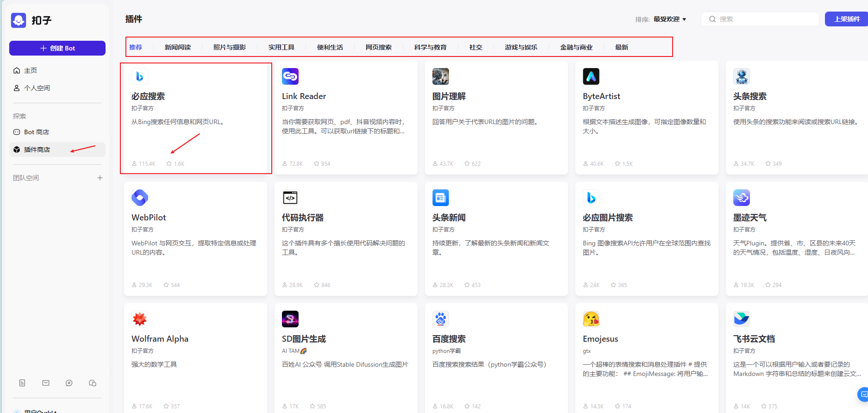This screenshot has width=868, height=413.
Task: Open the 必应搜索 plugin title
Action: click(x=148, y=96)
